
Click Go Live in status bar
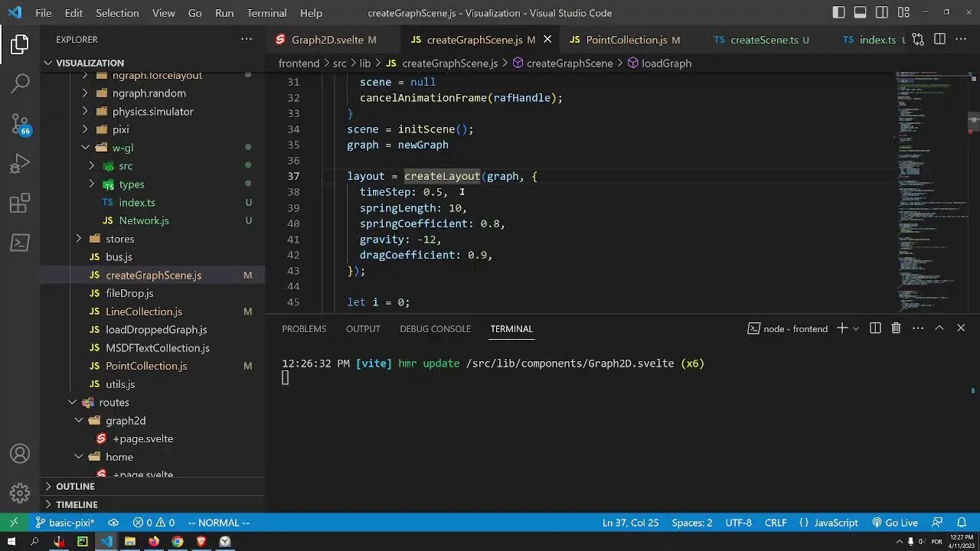click(895, 523)
